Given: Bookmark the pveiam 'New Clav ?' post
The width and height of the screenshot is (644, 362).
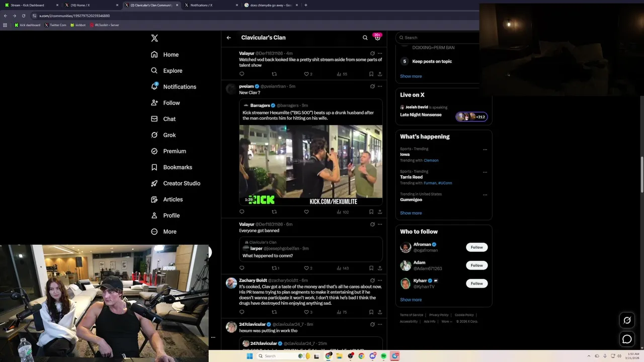Looking at the screenshot, I should click(371, 212).
